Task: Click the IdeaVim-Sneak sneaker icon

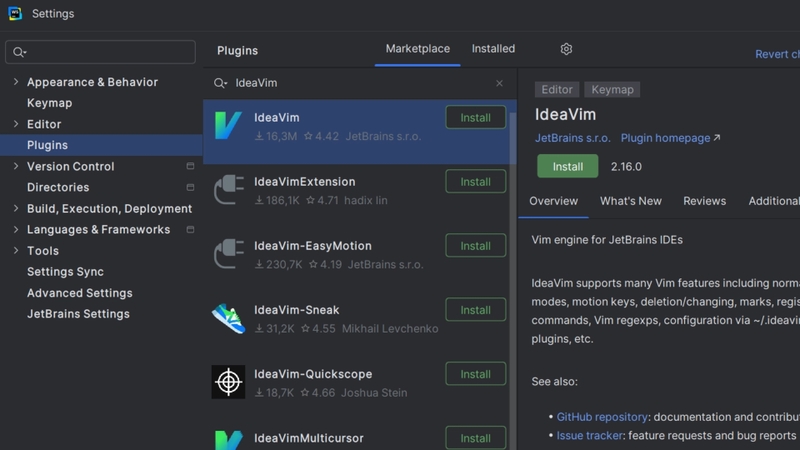Action: [228, 318]
